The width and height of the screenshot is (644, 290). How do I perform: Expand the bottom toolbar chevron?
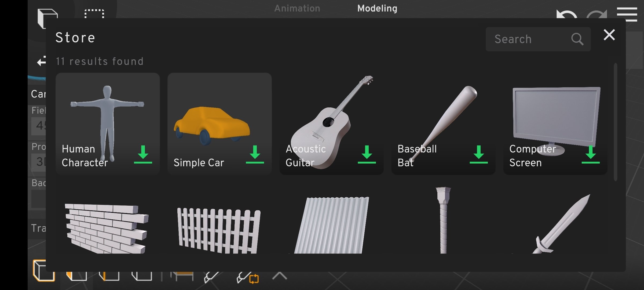pos(280,277)
